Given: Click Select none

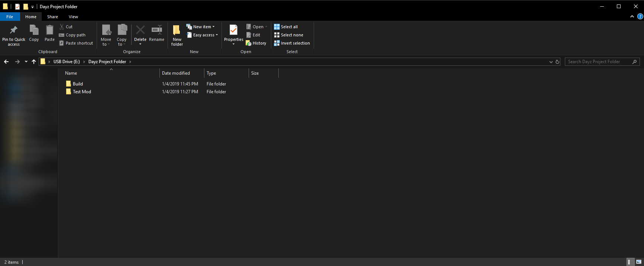Looking at the screenshot, I should 288,35.
